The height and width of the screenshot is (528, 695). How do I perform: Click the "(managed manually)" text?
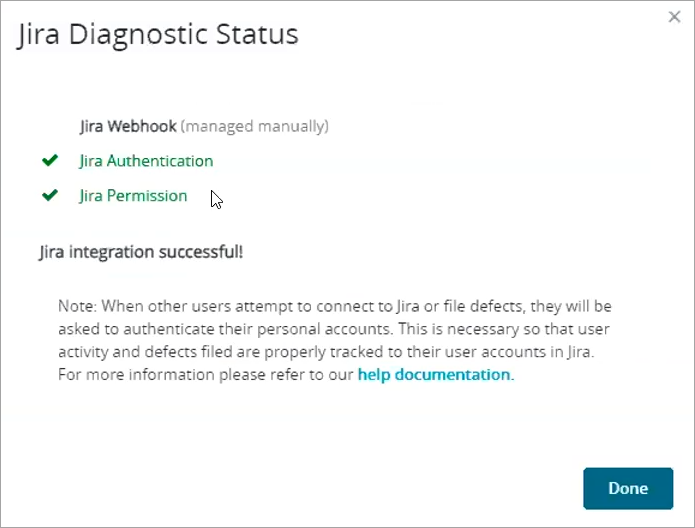pos(255,127)
